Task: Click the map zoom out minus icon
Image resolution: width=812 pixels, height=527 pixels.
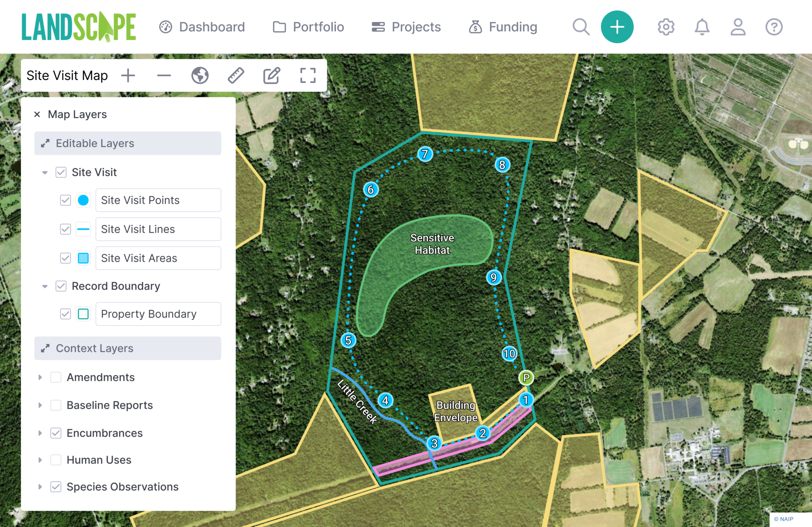Action: (x=164, y=75)
